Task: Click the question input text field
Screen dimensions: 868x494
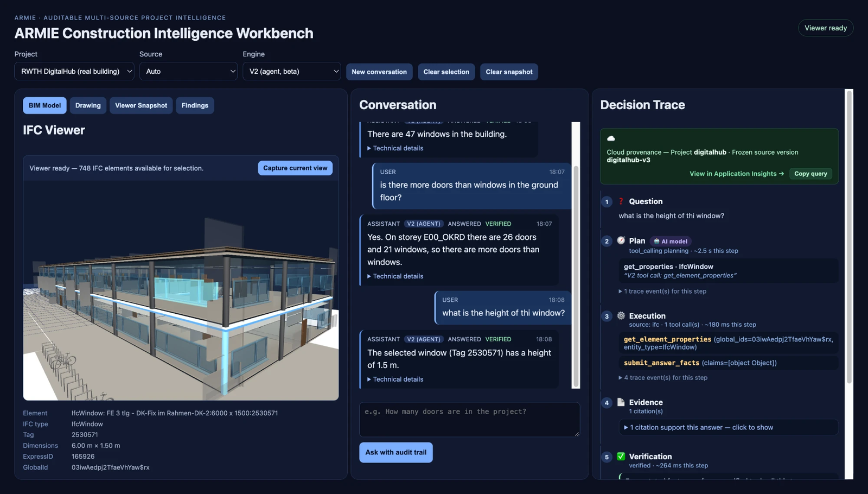Action: [x=469, y=420]
